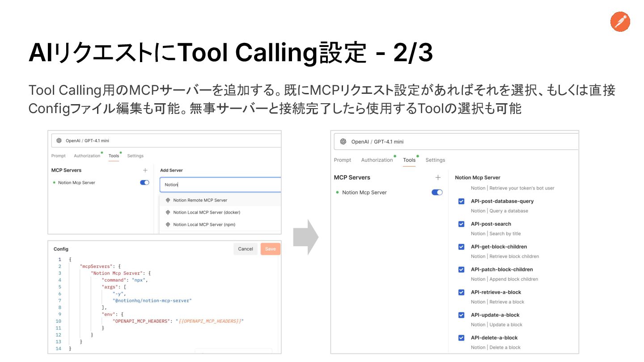Screen dimensions: 644x362
Task: Click "Notion | Retrieve your token's bot user" text
Action: click(x=513, y=188)
